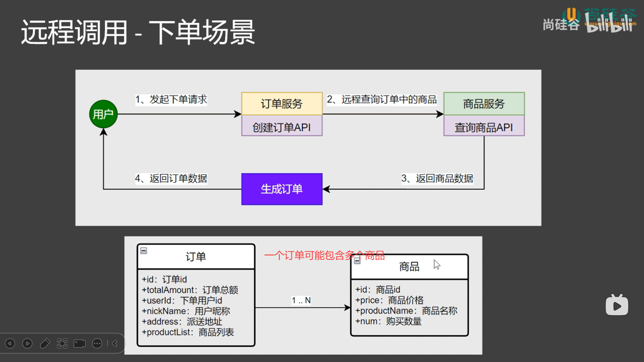This screenshot has height=362, width=644.
Task: Toggle recording with the camera icon
Action: pos(79,343)
